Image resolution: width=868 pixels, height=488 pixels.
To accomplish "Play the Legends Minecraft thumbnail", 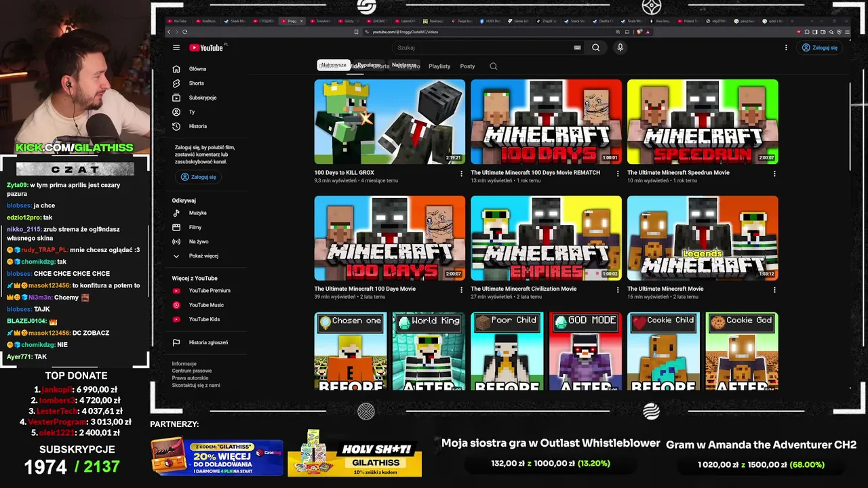I will click(x=703, y=238).
